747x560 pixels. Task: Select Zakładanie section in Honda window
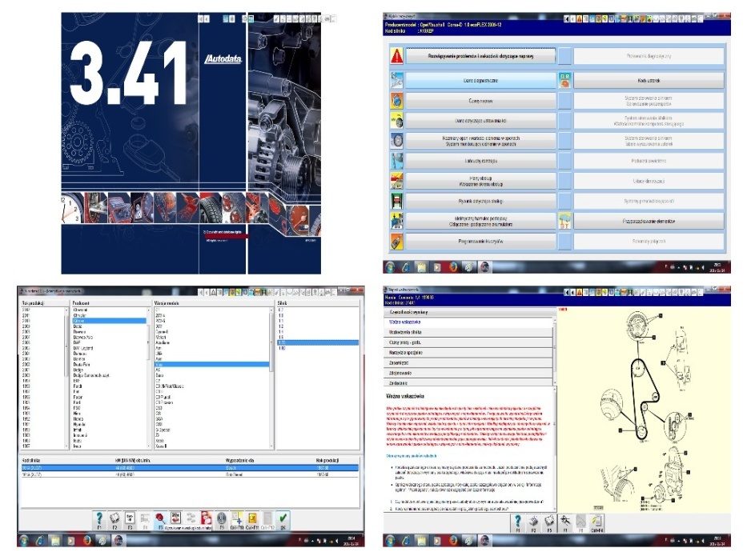468,383
